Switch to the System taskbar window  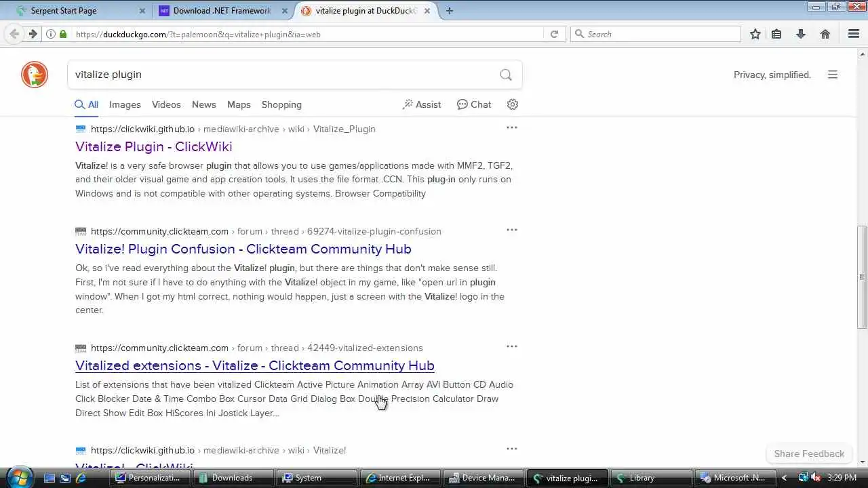[317, 478]
